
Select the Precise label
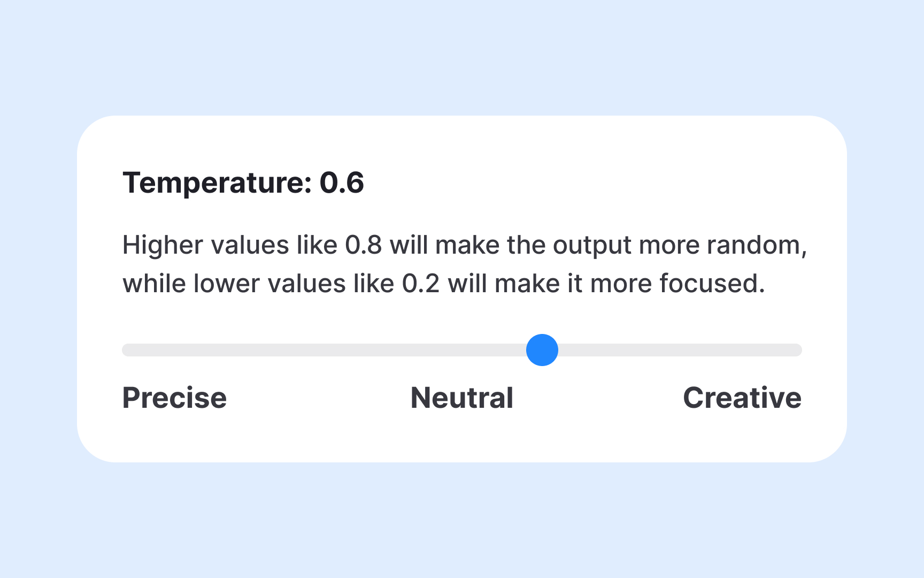click(174, 397)
